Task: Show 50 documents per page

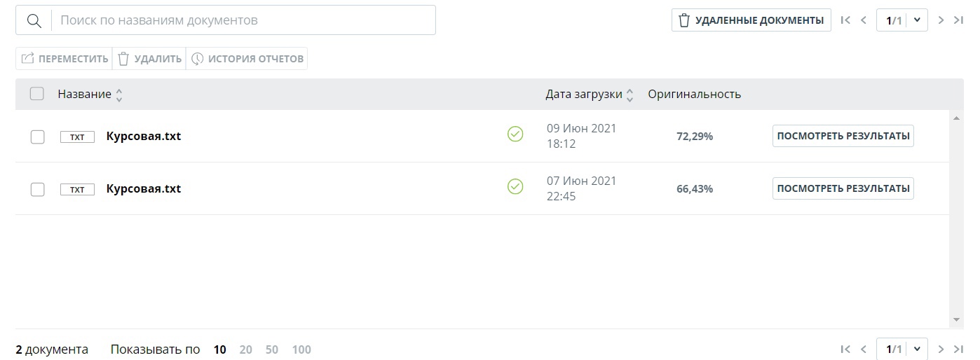Action: tap(272, 349)
